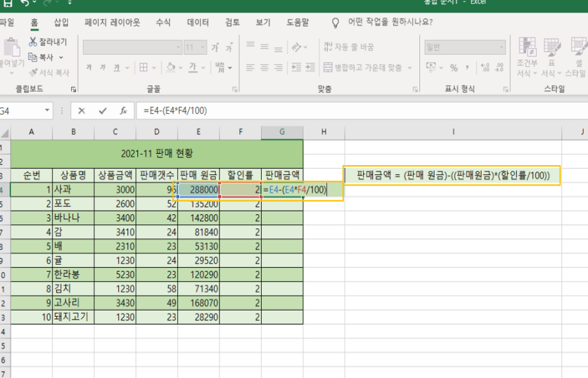Switch to Page Layout (페이지 레이아웃) tab
This screenshot has width=588, height=378.
point(112,22)
